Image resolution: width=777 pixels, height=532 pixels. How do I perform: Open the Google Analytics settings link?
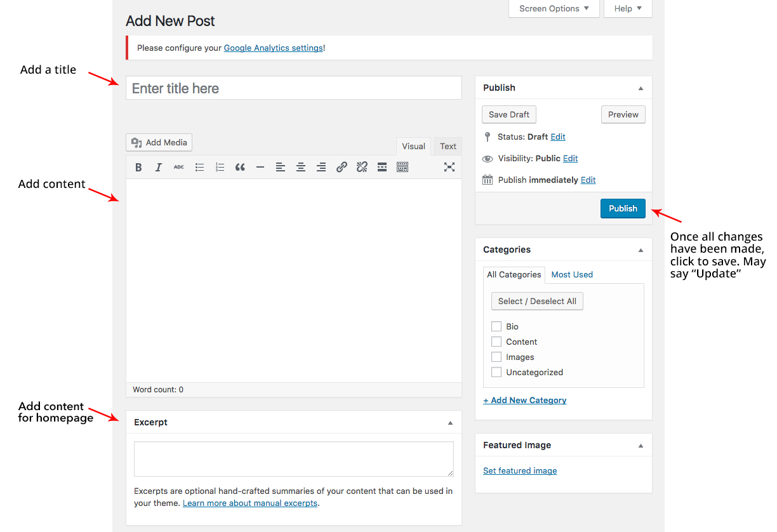coord(273,48)
